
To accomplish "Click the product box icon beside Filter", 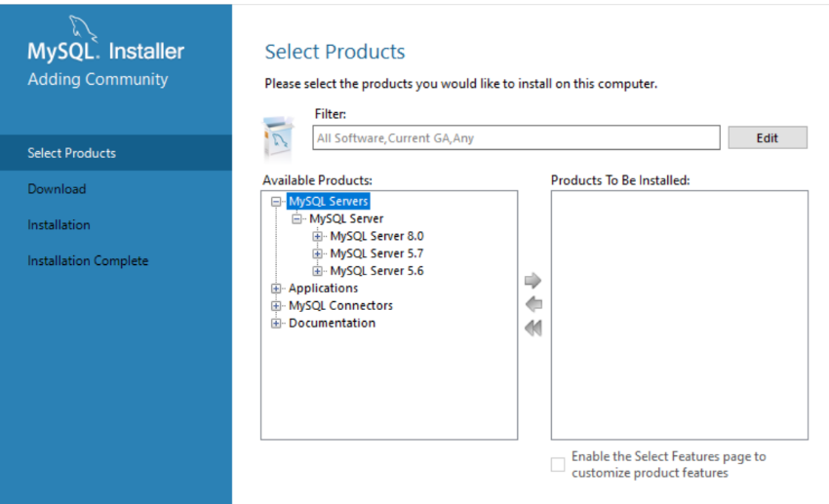I will pyautogui.click(x=279, y=139).
